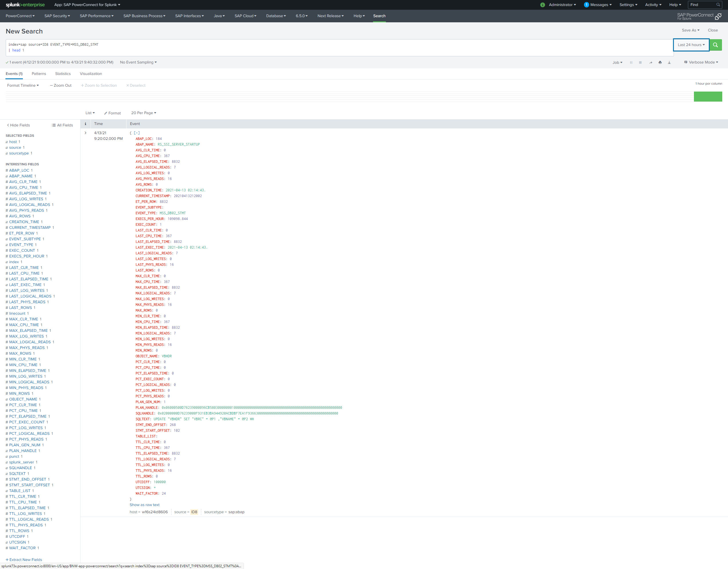The image size is (728, 569).
Task: Collapse the JSON event with [-]
Action: [x=137, y=133]
